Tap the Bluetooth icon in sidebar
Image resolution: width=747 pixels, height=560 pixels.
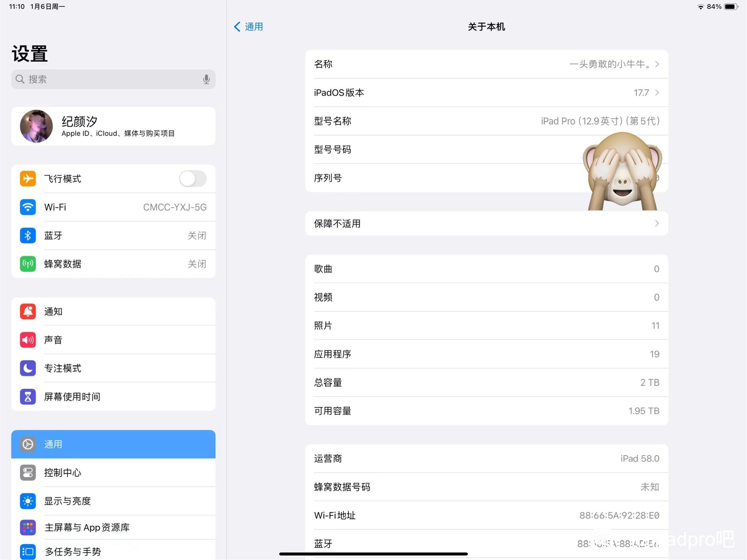(x=28, y=236)
